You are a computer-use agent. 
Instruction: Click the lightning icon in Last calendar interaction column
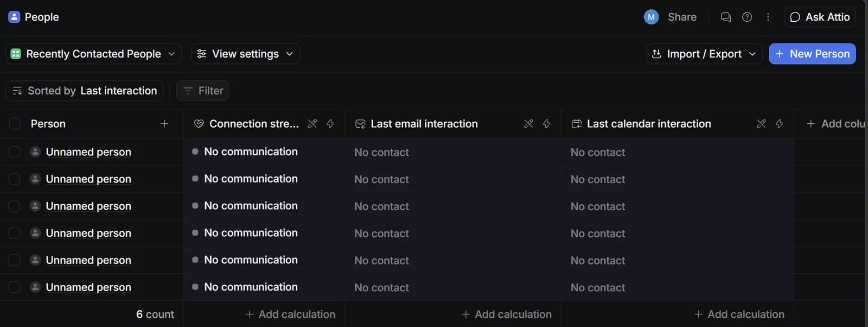click(x=779, y=124)
